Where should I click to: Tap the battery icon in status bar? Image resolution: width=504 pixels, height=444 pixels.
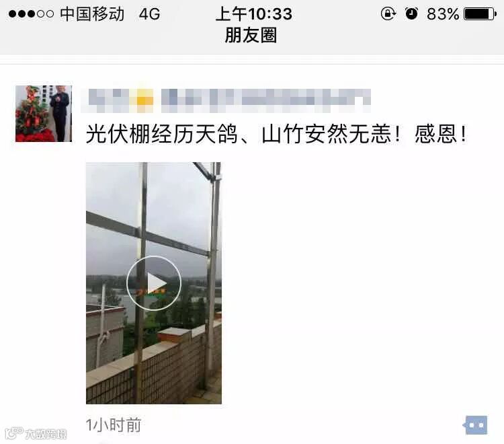tap(480, 14)
